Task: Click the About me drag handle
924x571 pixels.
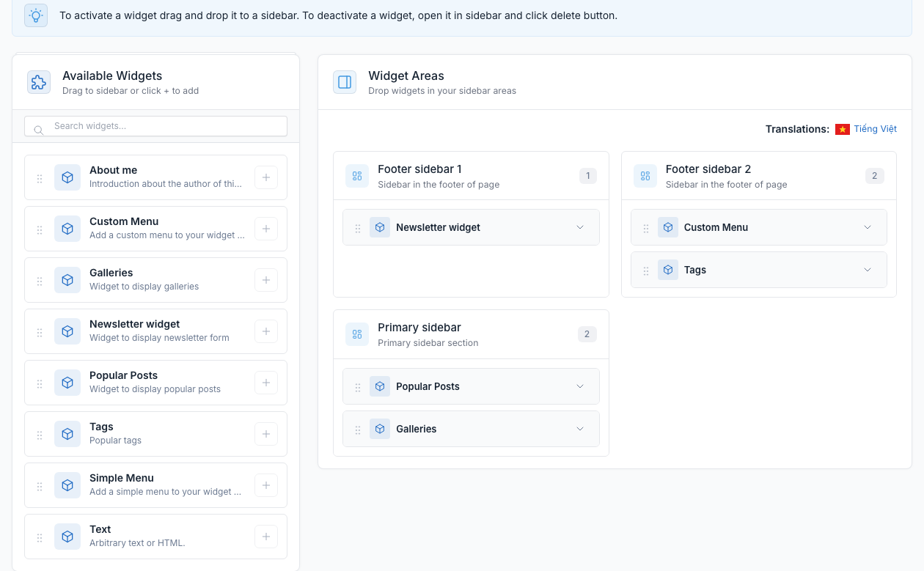Action: coord(40,178)
